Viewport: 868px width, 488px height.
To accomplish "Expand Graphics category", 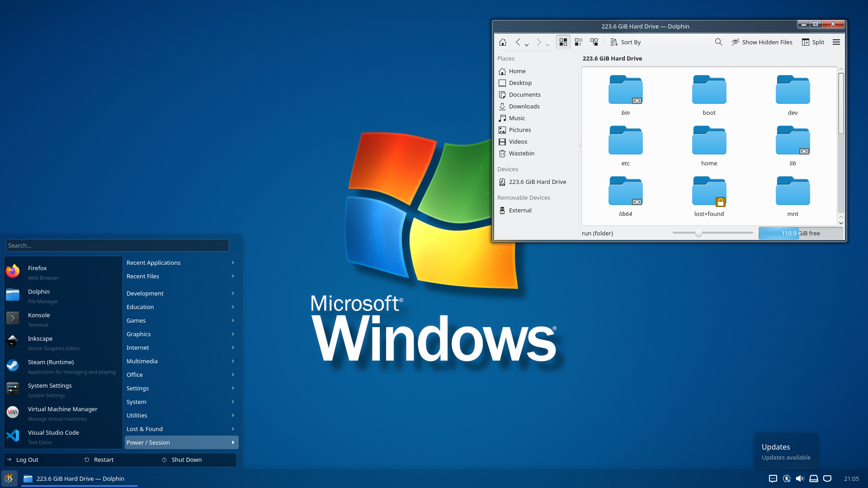I will (181, 334).
